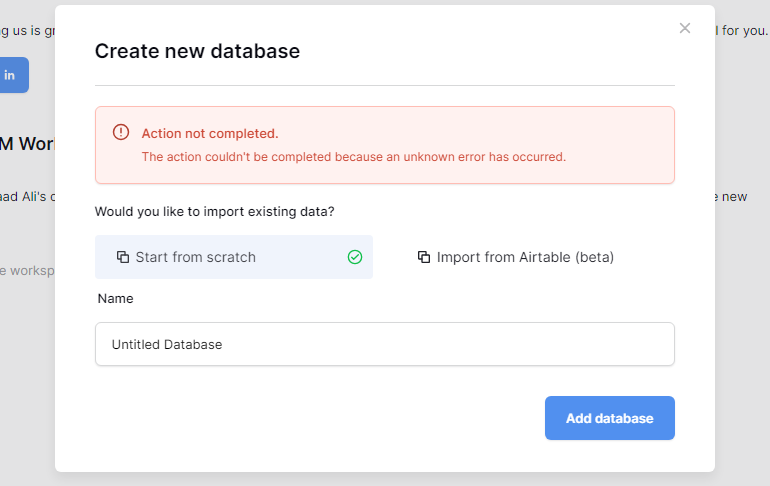Click background text ending with for you
The image size is (770, 486).
[x=742, y=30]
